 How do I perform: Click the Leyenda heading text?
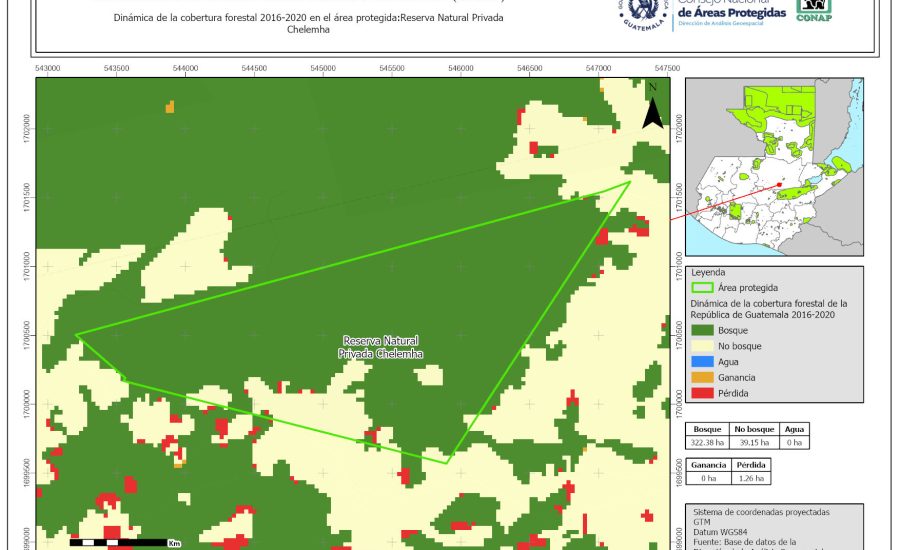click(709, 271)
